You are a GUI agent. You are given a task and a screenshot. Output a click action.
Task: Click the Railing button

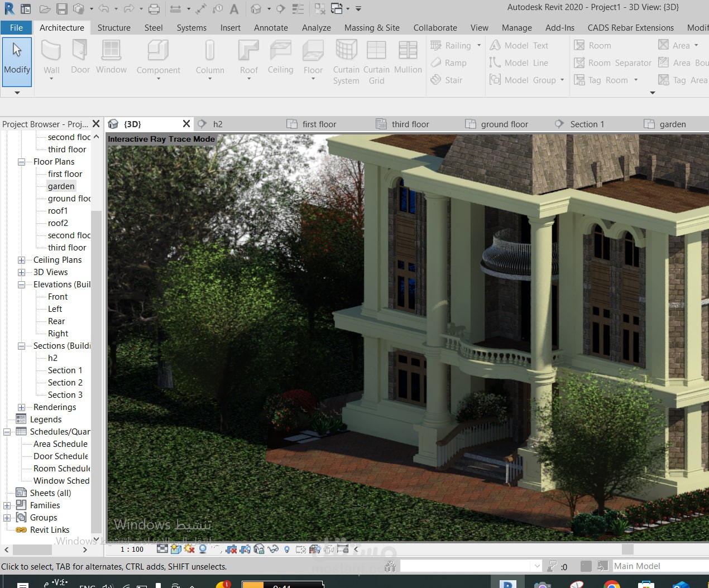[x=452, y=46]
